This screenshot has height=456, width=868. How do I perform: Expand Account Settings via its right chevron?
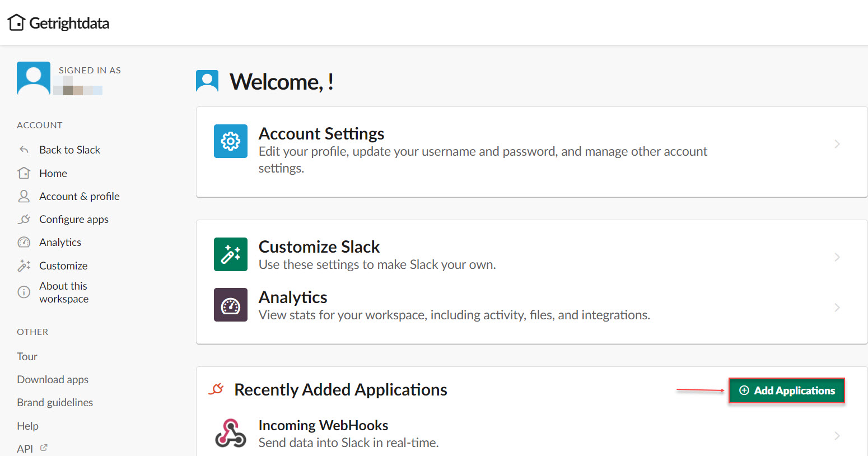837,144
